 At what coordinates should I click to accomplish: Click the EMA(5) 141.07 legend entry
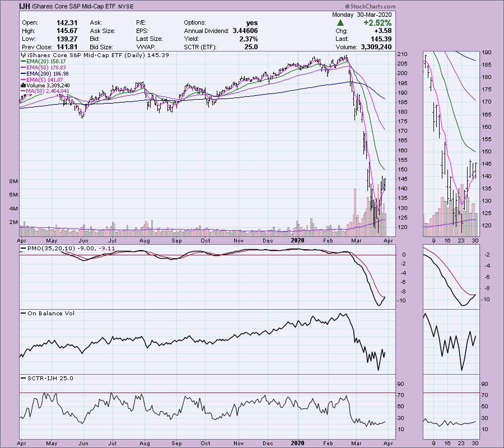42,80
